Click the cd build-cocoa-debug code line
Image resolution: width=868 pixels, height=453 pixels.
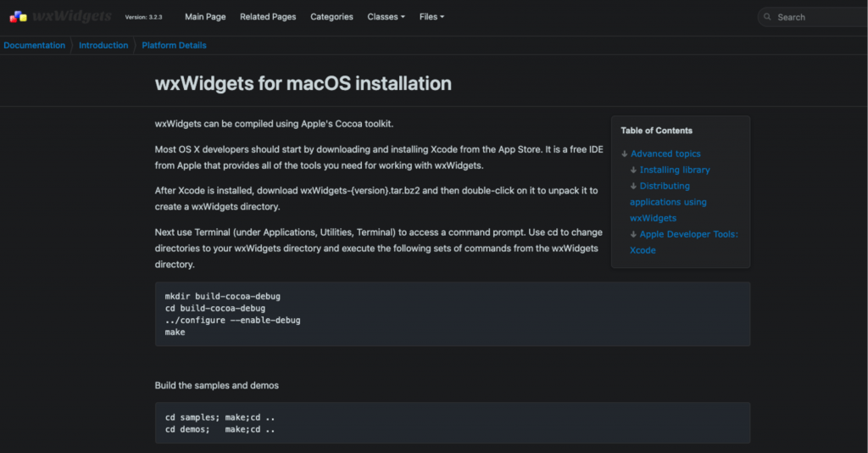214,309
